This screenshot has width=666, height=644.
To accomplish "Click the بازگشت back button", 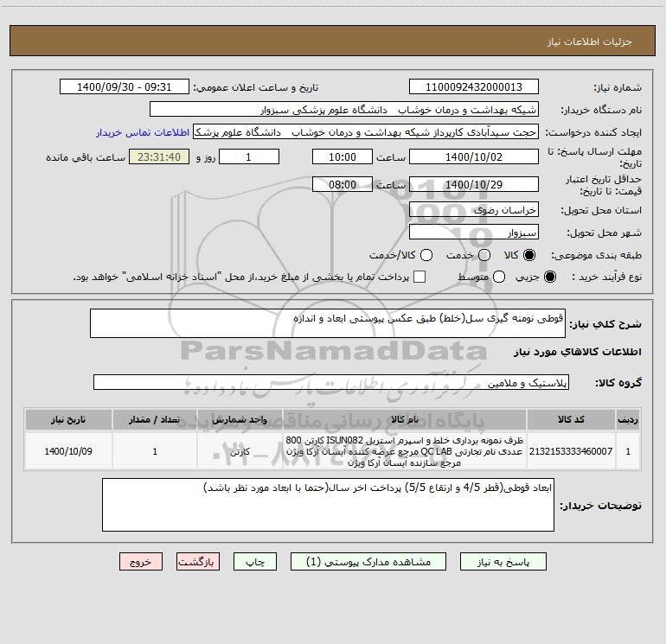I will pyautogui.click(x=198, y=562).
